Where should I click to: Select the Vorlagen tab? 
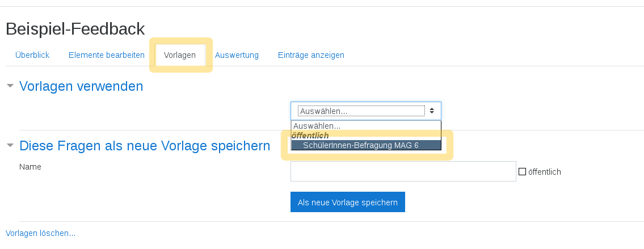tap(180, 55)
